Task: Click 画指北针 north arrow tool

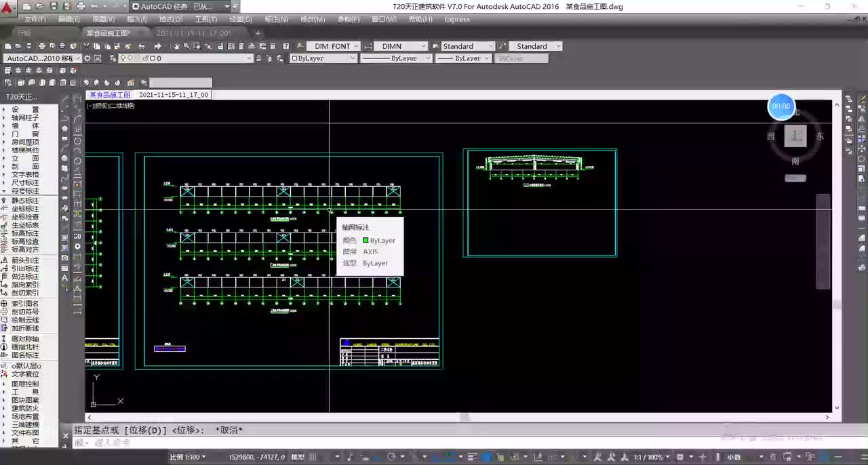Action: click(24, 347)
